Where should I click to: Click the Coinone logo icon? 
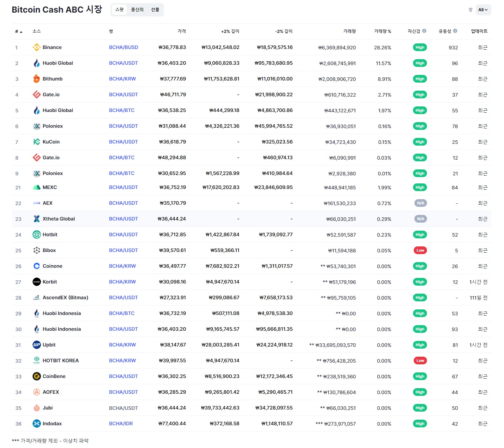pyautogui.click(x=36, y=266)
